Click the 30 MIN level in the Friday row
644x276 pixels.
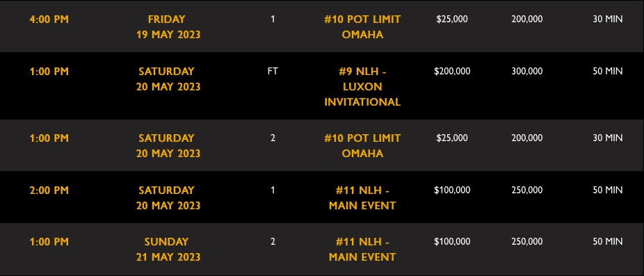(607, 19)
